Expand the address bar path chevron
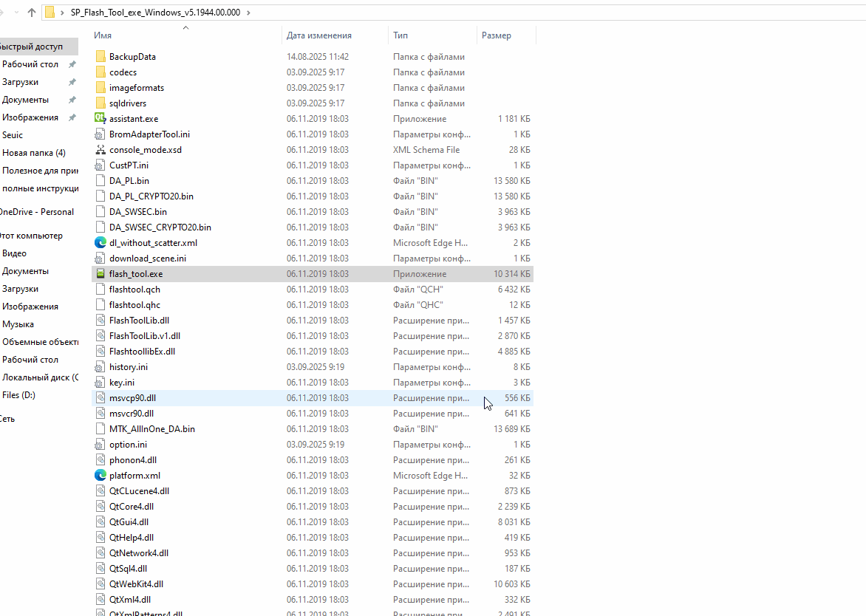The height and width of the screenshot is (616, 866). point(248,13)
